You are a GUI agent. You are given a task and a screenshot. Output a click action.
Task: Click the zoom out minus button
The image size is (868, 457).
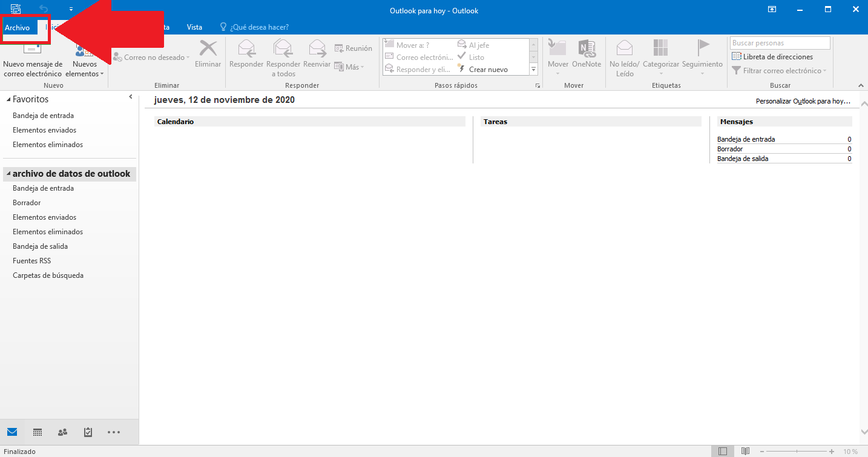[x=761, y=452]
